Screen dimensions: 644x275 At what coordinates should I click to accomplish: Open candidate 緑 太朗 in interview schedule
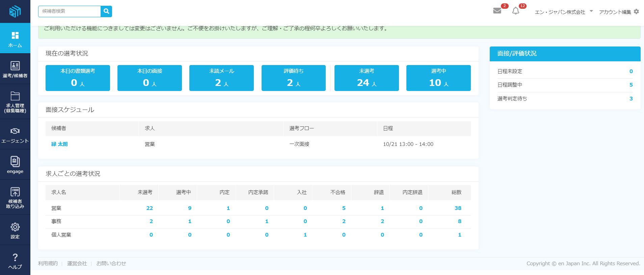(x=59, y=144)
